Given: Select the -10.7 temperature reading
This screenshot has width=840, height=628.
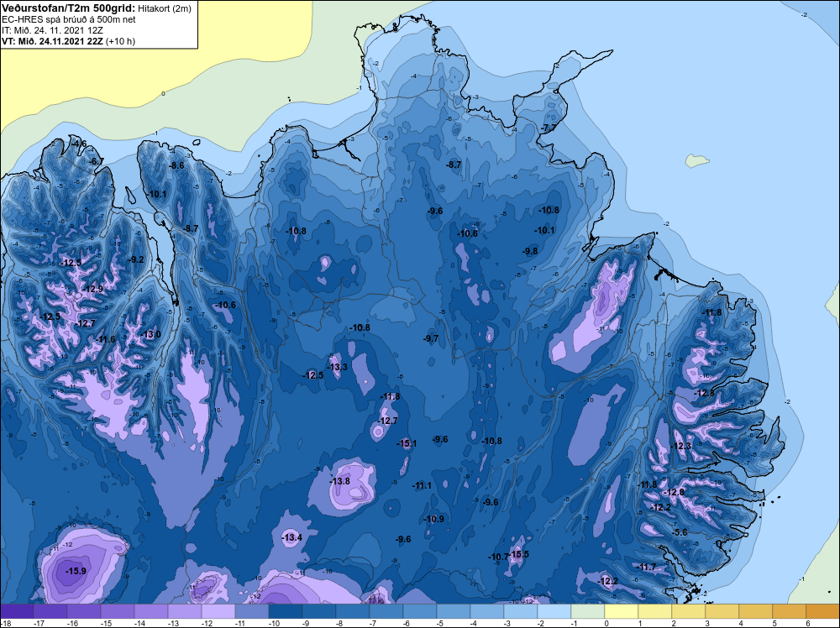Looking at the screenshot, I should coord(498,557).
